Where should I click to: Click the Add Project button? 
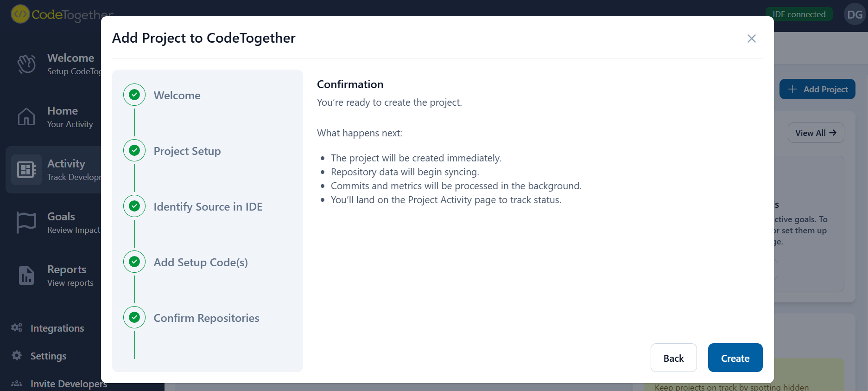tap(817, 89)
